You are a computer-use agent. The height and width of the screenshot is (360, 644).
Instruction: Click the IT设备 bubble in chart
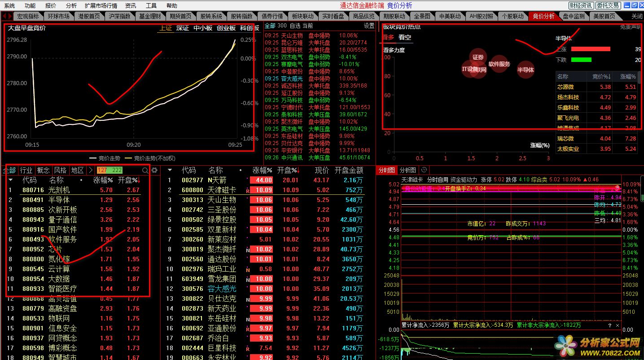(x=470, y=69)
